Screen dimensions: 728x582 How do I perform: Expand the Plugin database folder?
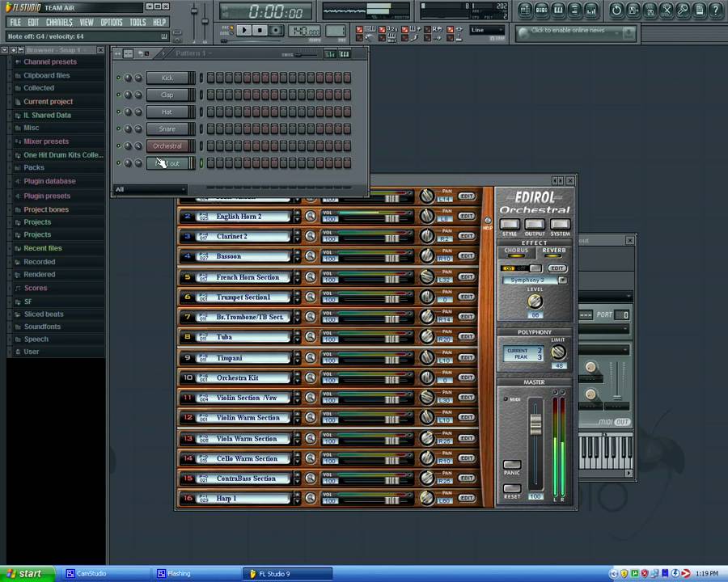tap(49, 181)
